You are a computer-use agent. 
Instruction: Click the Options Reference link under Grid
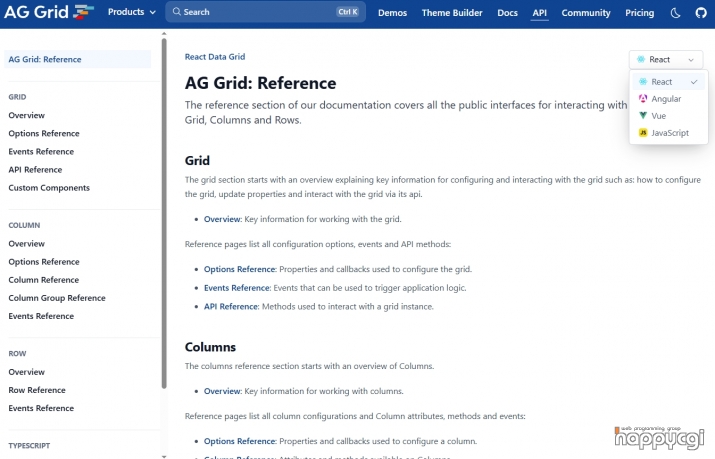[x=239, y=269]
